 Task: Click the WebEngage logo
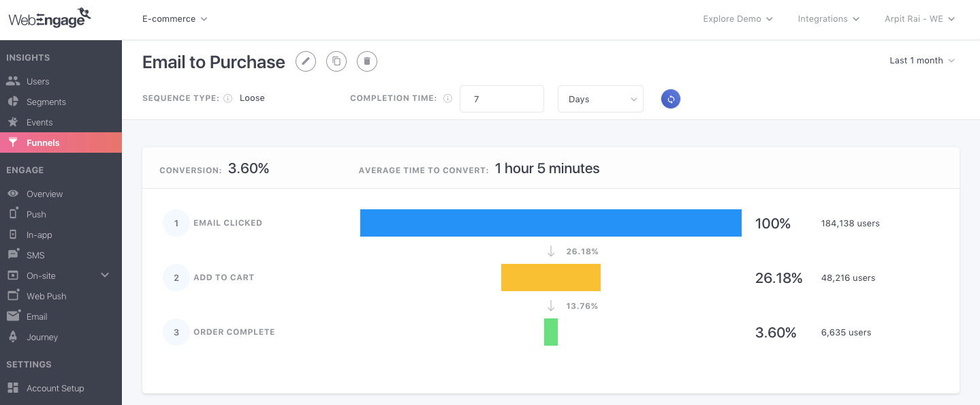coord(50,18)
